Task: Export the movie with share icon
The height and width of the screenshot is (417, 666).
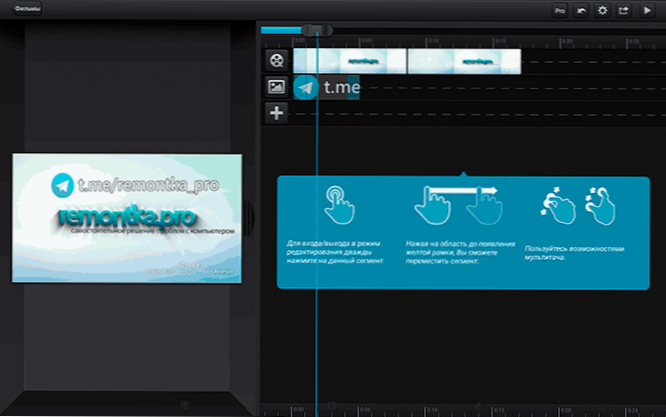Action: 624,11
